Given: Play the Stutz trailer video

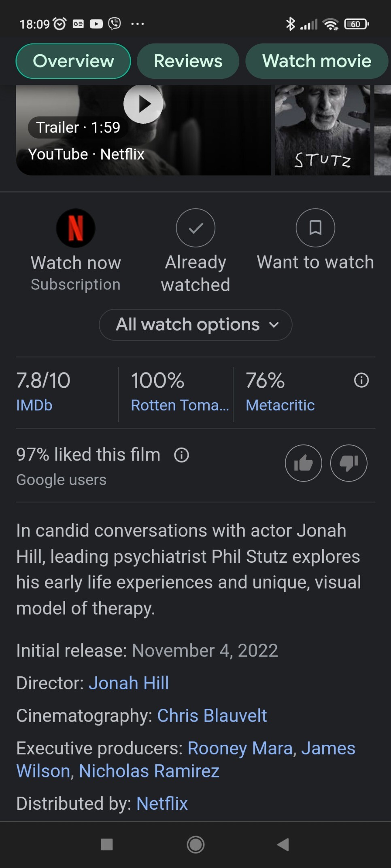Looking at the screenshot, I should click(x=143, y=104).
